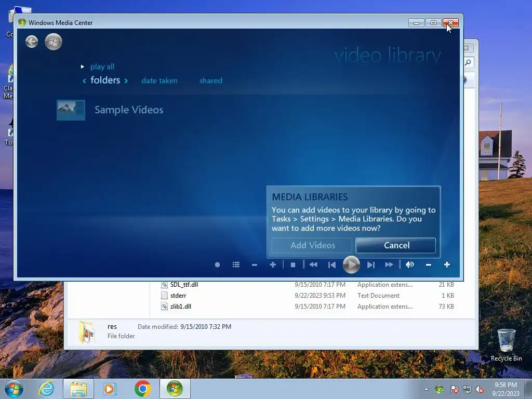
Task: Click the 73 KB size cell
Action: tap(446, 307)
